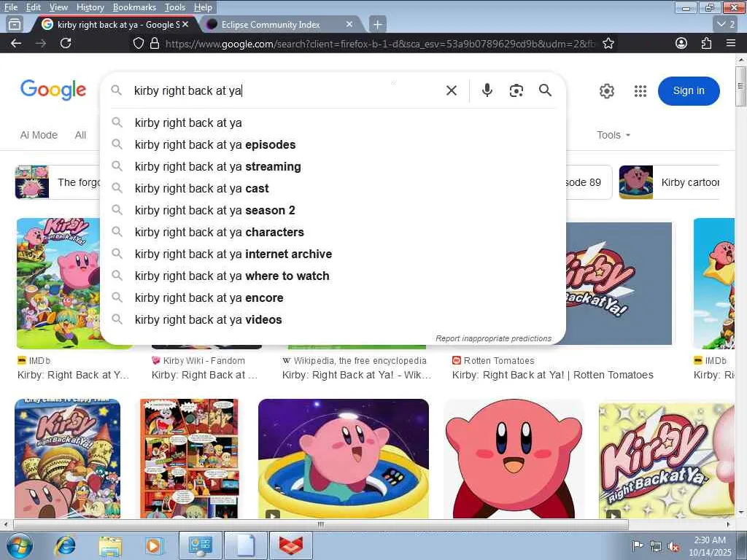Close the Eclipse Community Index tab
The height and width of the screenshot is (560, 747).
349,24
